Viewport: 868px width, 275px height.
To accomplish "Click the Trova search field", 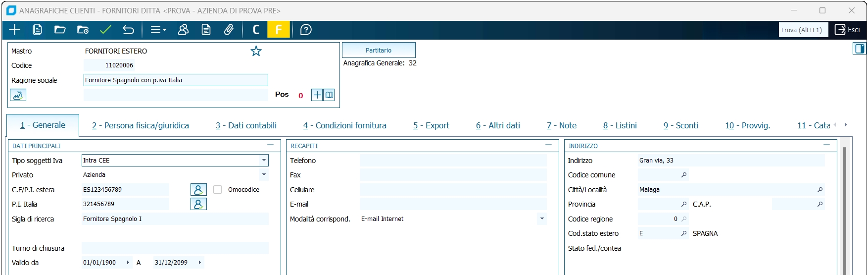I will [803, 30].
